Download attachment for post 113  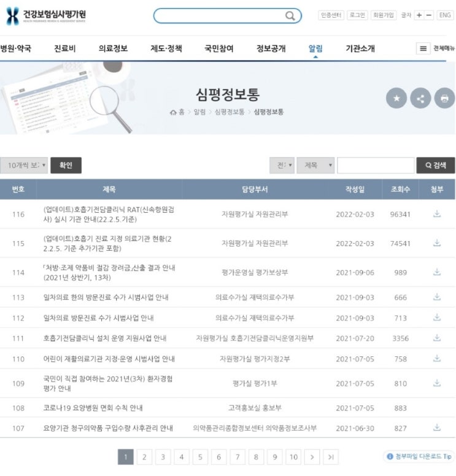436,297
